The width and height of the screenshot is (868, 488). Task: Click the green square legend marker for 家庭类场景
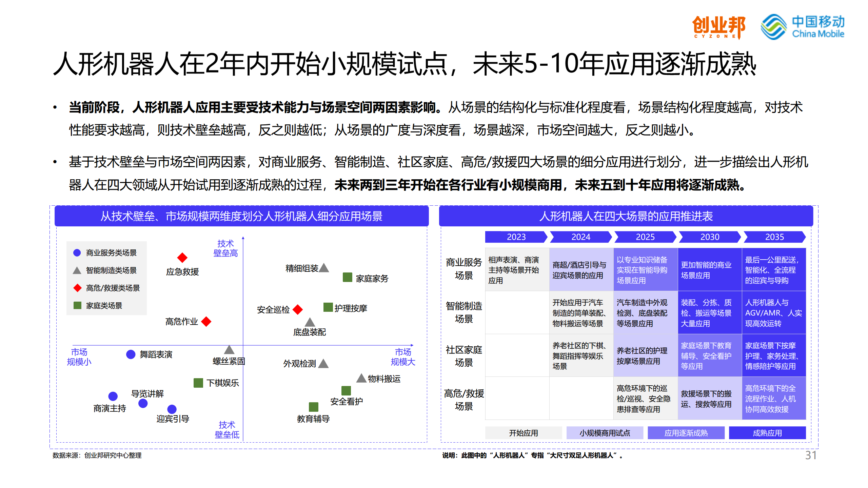[x=77, y=305]
